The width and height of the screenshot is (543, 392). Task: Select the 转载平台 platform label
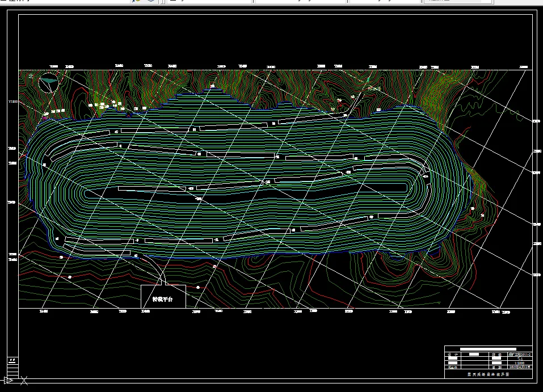point(163,299)
